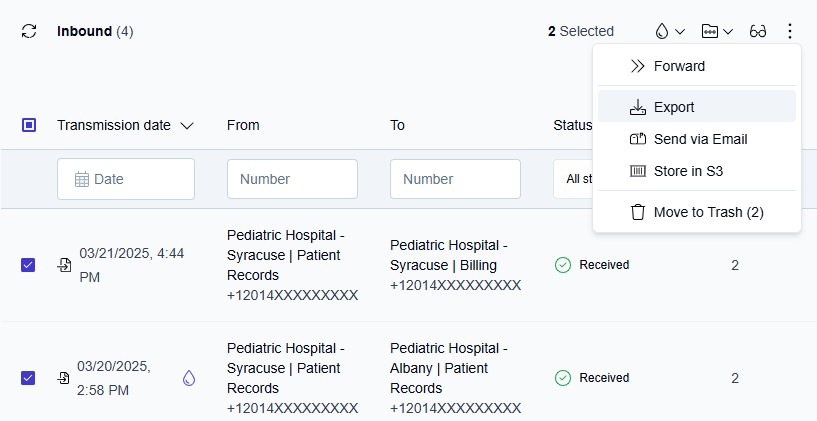The width and height of the screenshot is (817, 421).
Task: Click the refresh inbound list icon
Action: coord(29,31)
